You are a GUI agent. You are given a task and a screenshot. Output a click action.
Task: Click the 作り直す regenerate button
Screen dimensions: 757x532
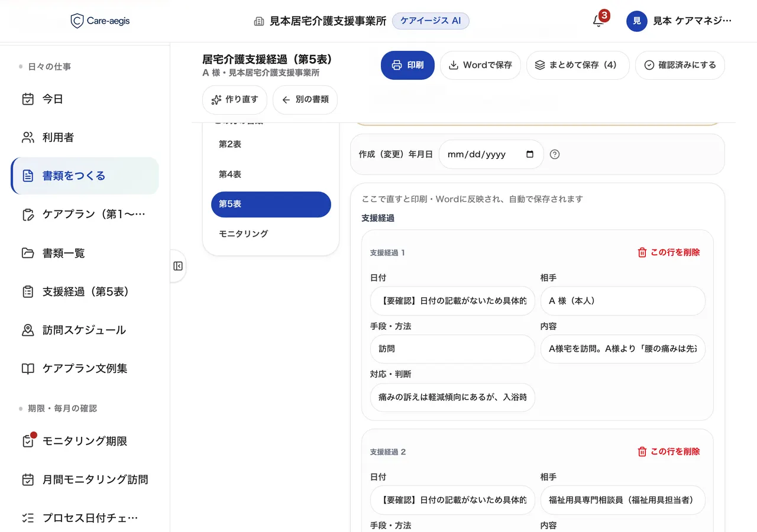pos(235,100)
